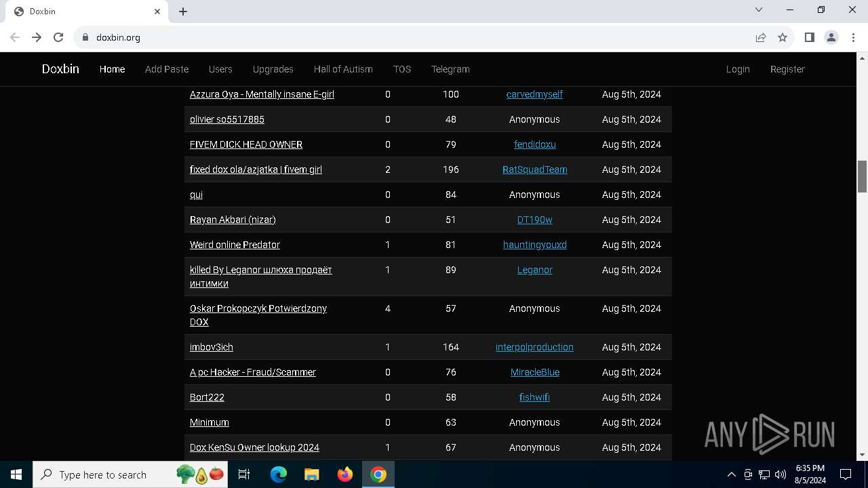The height and width of the screenshot is (488, 868).
Task: Share this page using the share icon
Action: 761,37
